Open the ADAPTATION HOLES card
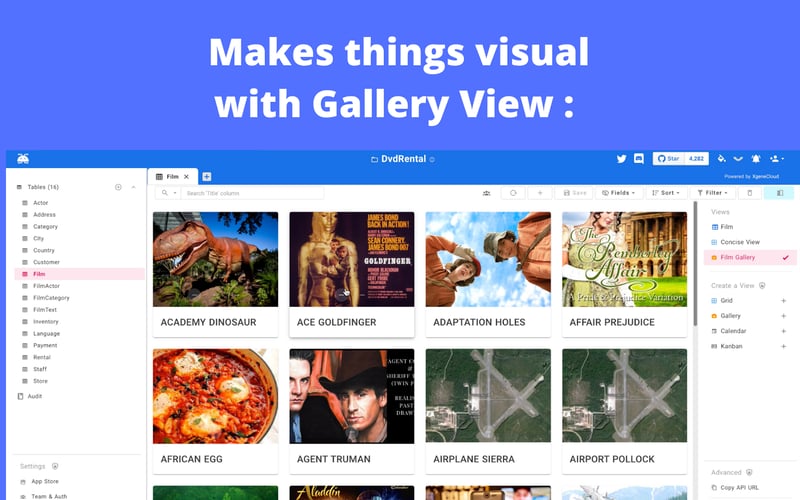This screenshot has width=800, height=500. tap(488, 274)
